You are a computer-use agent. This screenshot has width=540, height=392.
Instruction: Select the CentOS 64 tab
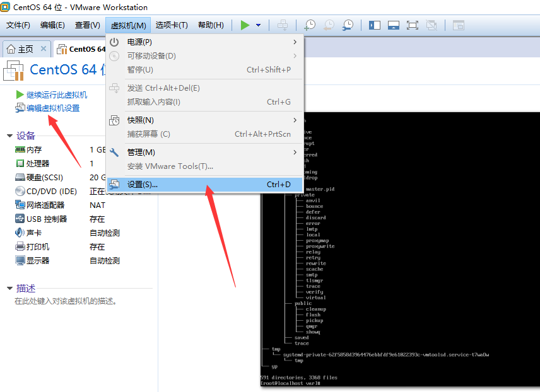coord(81,49)
